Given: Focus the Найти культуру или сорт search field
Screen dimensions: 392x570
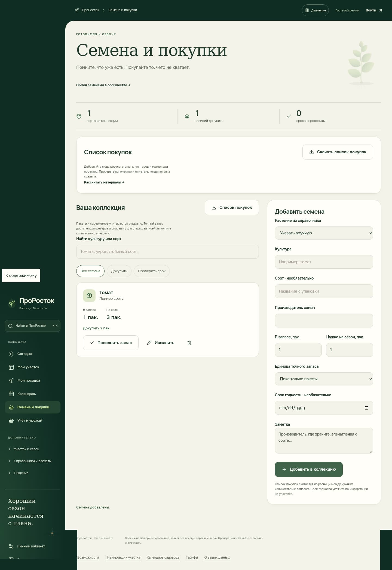Looking at the screenshot, I should (x=167, y=252).
